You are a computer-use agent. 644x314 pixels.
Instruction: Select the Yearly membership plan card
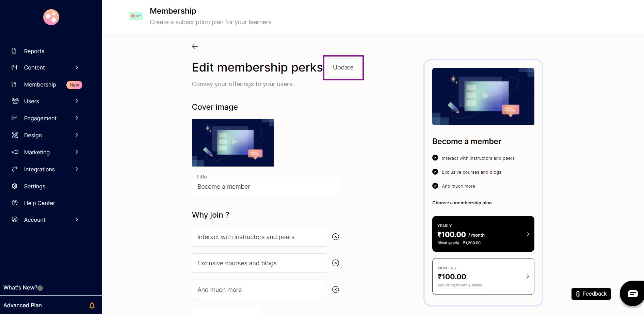483,234
